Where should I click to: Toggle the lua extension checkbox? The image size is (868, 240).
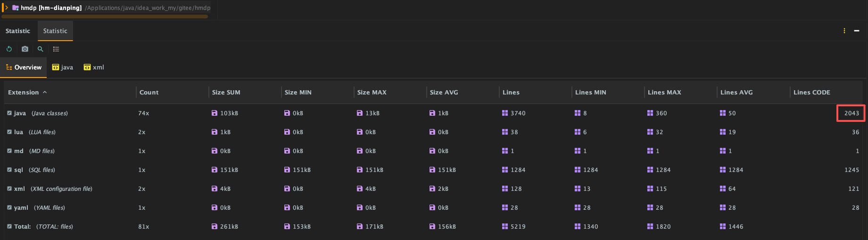9,132
